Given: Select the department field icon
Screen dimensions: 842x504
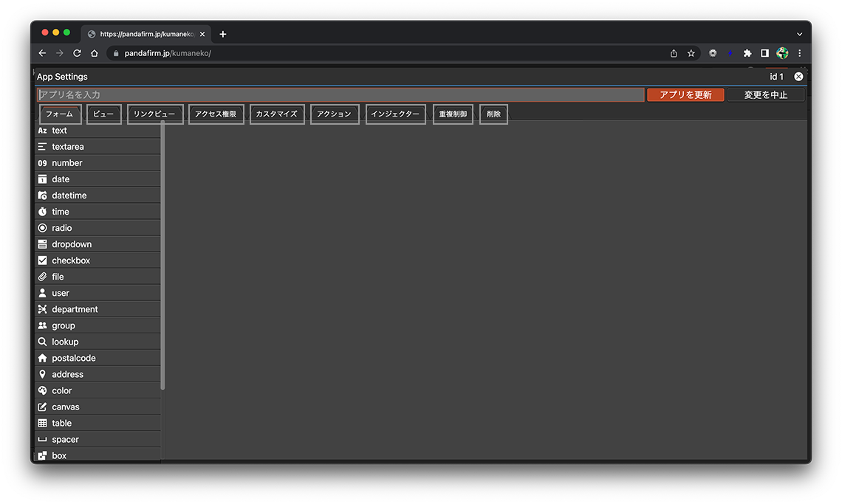Looking at the screenshot, I should [x=42, y=309].
